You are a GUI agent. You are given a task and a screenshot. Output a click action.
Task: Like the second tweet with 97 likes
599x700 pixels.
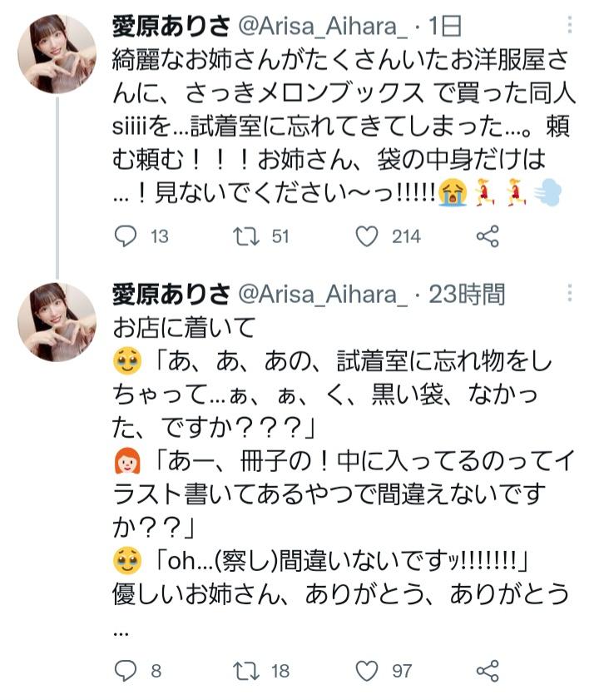(x=367, y=670)
